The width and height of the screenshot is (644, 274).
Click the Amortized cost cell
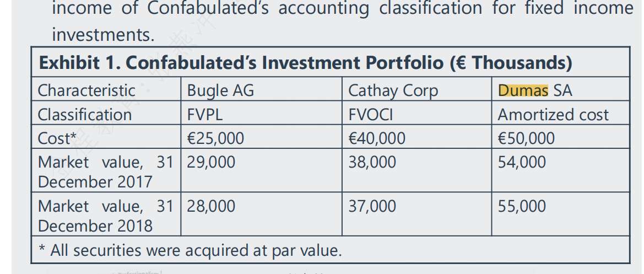click(553, 114)
